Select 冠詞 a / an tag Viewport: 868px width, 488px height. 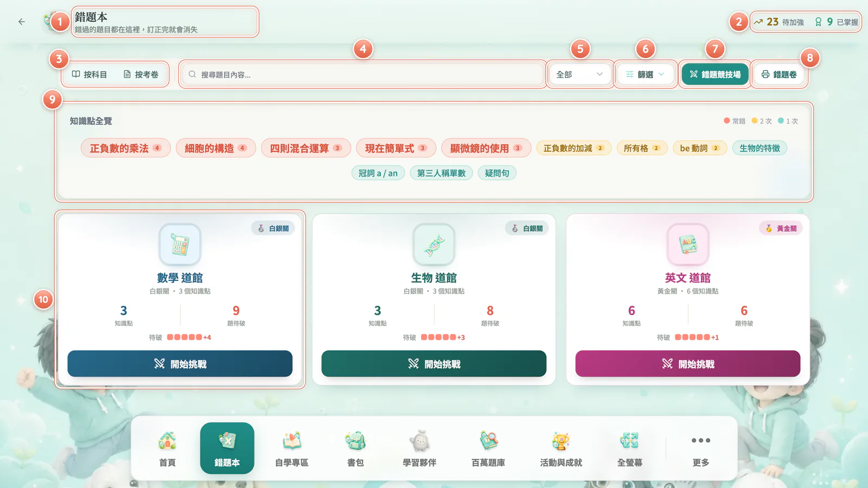click(378, 173)
